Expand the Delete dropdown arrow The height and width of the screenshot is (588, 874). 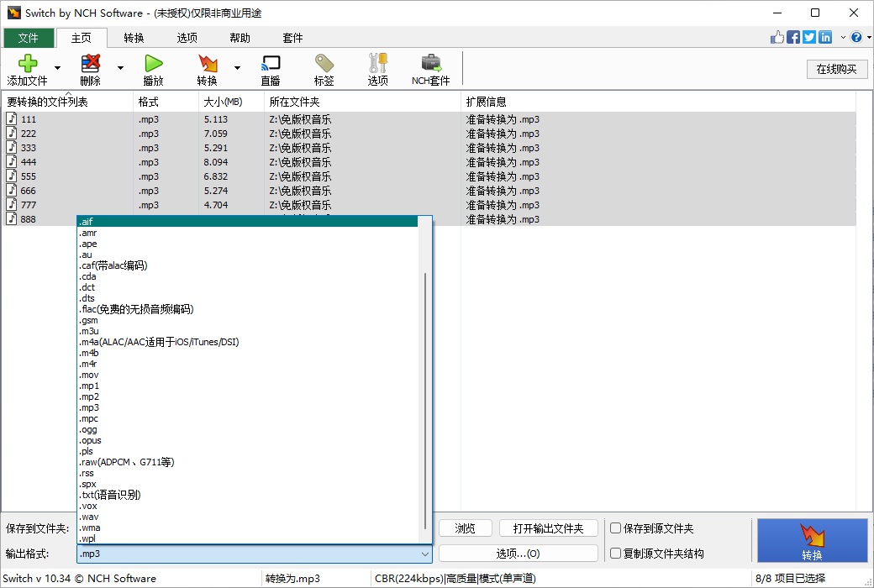pyautogui.click(x=120, y=68)
